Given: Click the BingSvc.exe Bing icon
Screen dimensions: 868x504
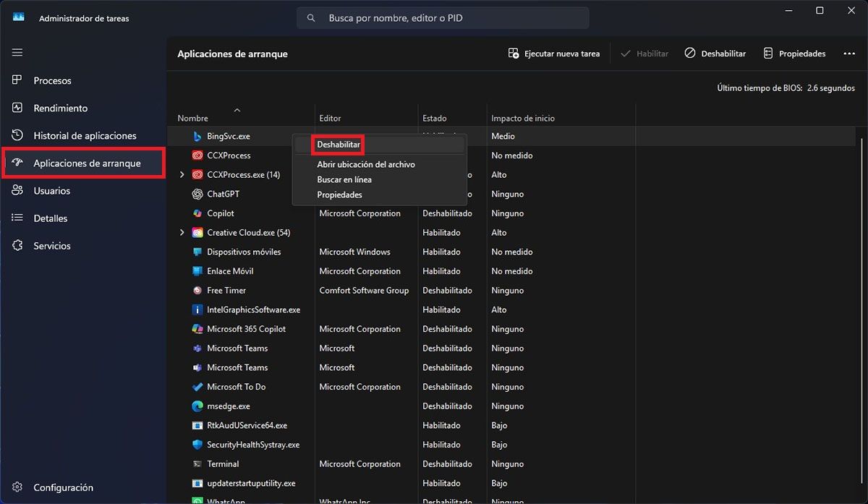Looking at the screenshot, I should 197,136.
